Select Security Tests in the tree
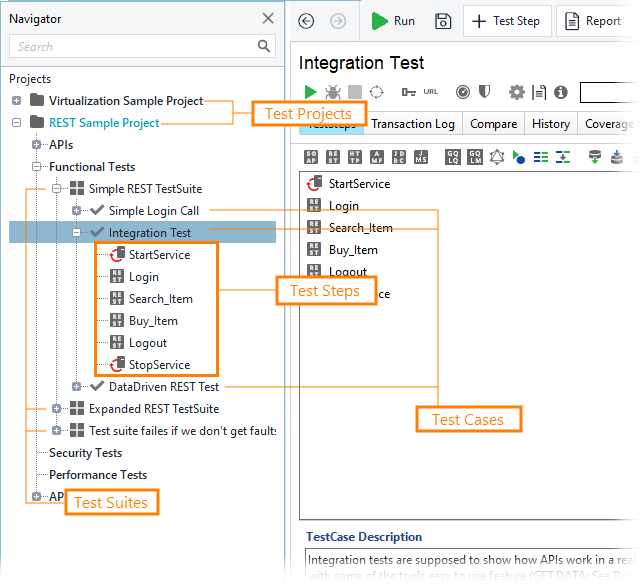Viewport: 643px width, 585px height. tap(85, 453)
